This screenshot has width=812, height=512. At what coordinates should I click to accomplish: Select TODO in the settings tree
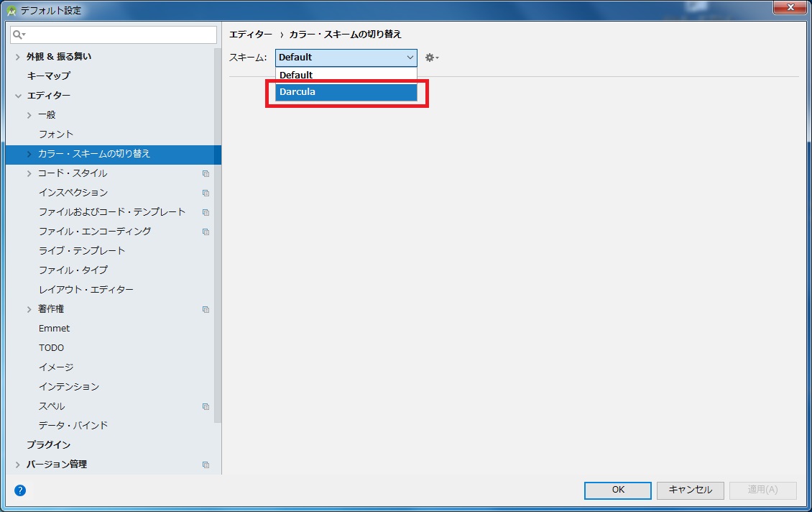(51, 348)
